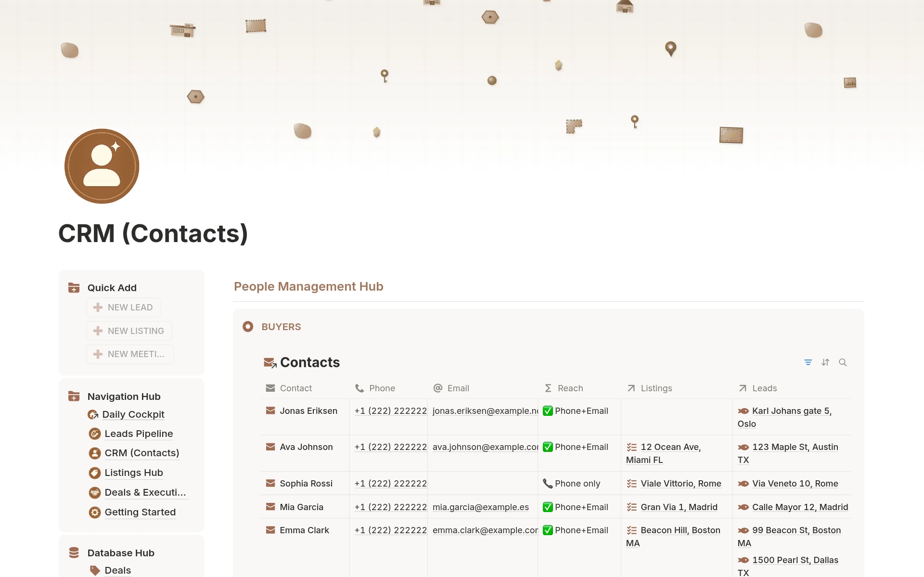Screen dimensions: 924x577
Task: Click the envelope icon beside Emma Clark
Action: click(x=270, y=530)
